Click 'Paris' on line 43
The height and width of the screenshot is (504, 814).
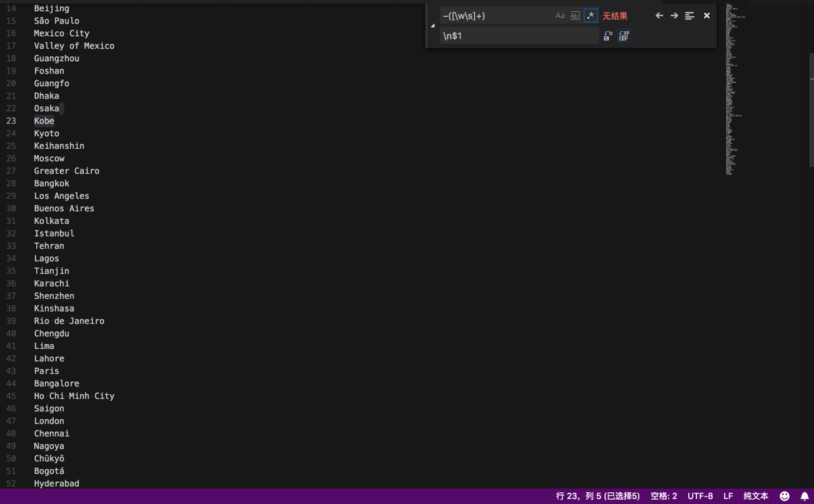pos(47,371)
